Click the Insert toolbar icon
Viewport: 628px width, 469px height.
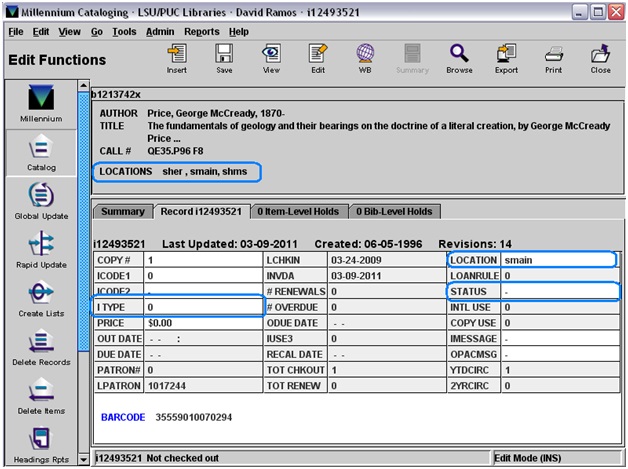(177, 58)
